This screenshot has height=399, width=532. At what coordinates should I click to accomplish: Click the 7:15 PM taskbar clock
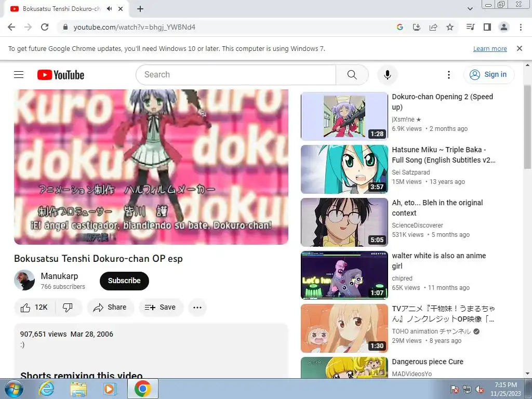(x=506, y=385)
